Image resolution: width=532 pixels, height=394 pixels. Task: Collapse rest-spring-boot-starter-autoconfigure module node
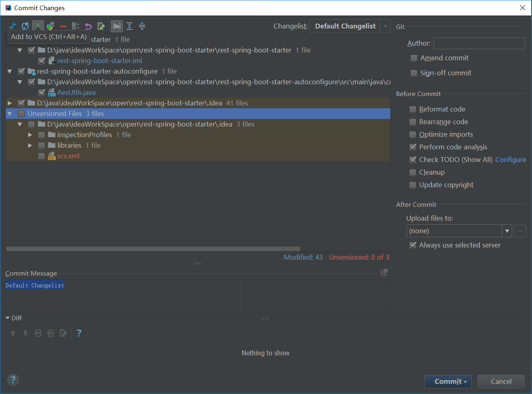pos(10,71)
